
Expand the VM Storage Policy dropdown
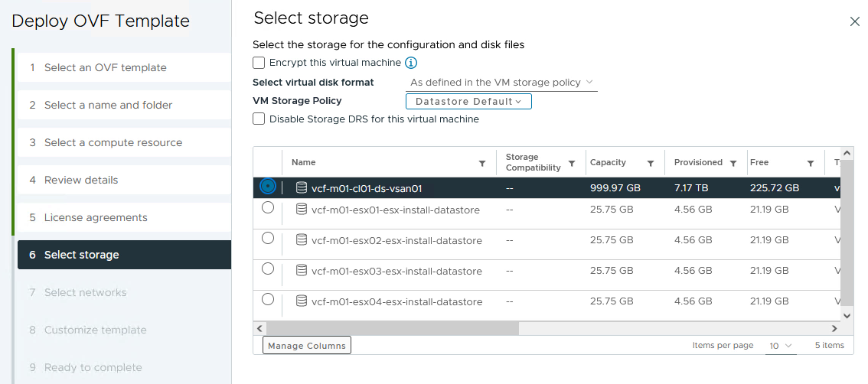[468, 101]
